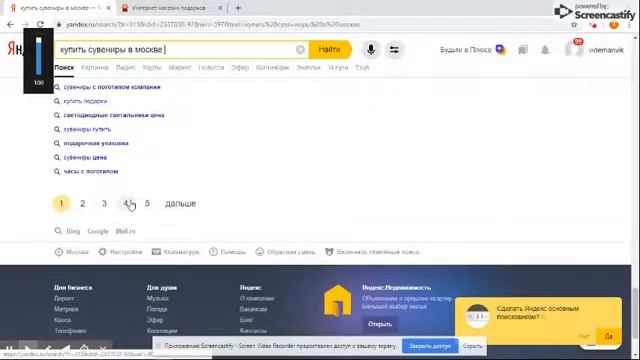Clear the search field with the X icon
This screenshot has height=360, width=640.
tap(300, 50)
